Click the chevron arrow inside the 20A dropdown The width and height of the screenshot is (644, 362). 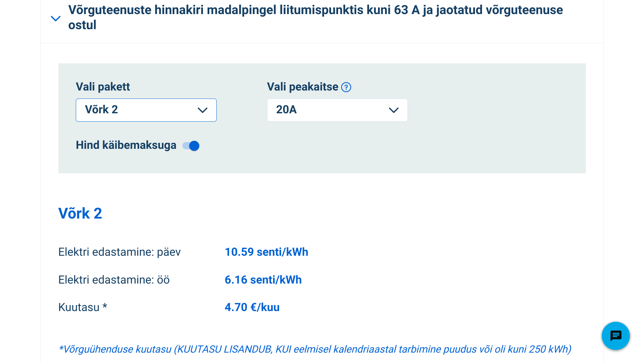tap(393, 110)
